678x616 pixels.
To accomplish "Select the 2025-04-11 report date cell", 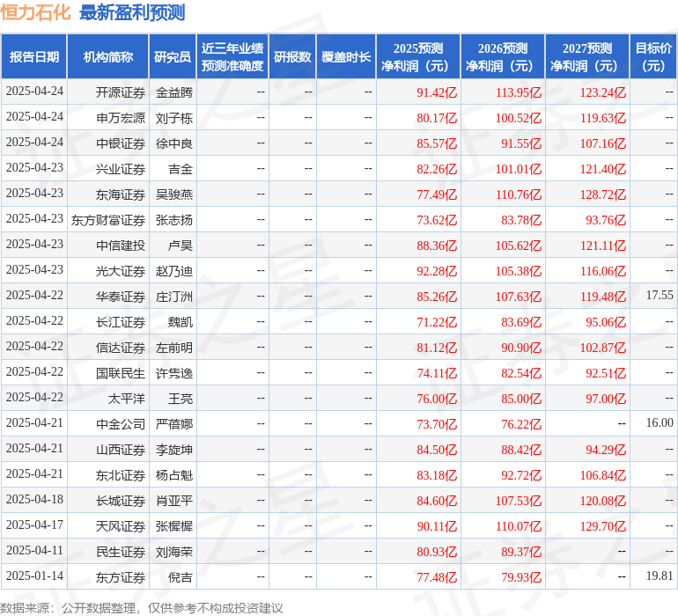I will click(x=34, y=552).
